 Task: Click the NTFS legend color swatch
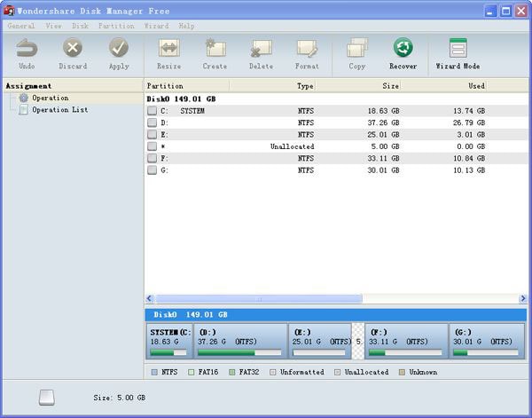(154, 372)
